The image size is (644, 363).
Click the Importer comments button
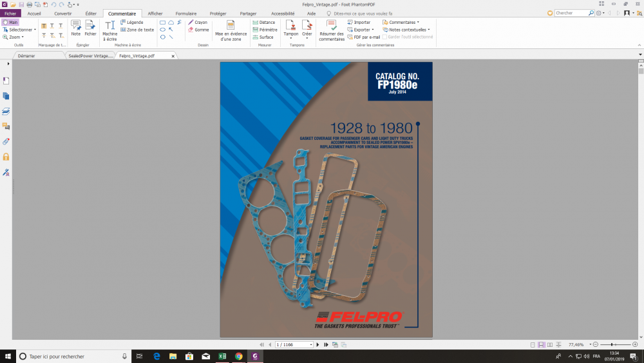coord(359,22)
